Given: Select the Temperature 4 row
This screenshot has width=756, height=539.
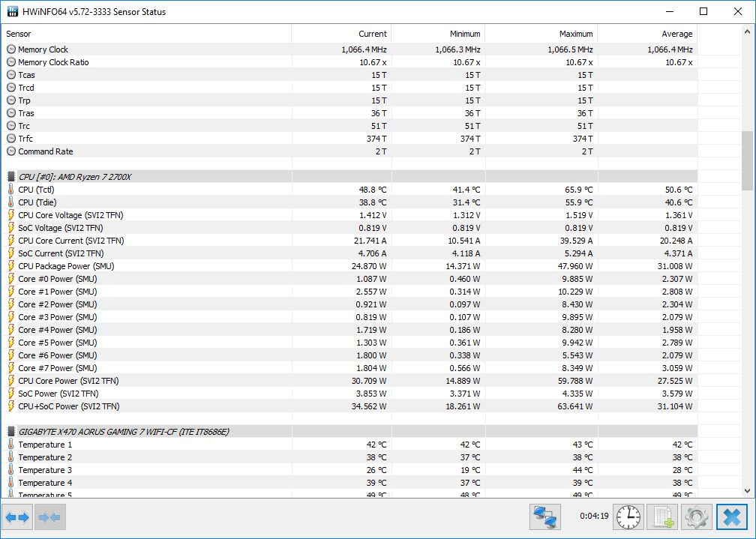Looking at the screenshot, I should 349,483.
